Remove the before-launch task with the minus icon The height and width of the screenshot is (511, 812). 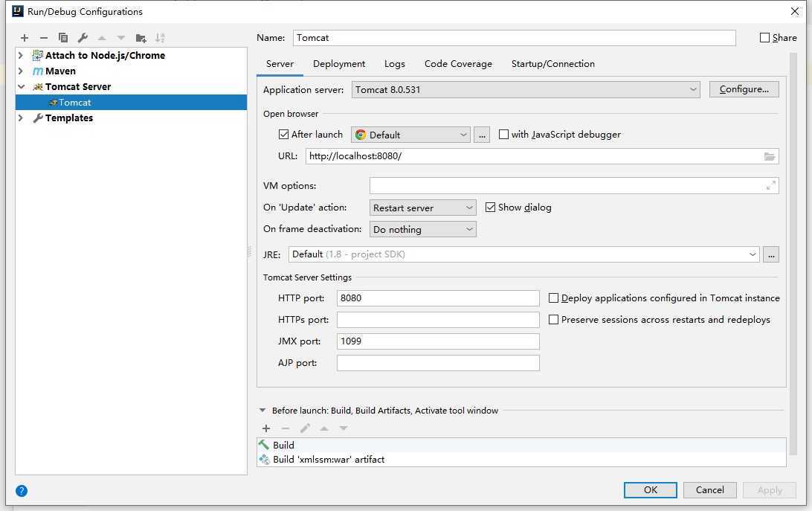(x=286, y=428)
